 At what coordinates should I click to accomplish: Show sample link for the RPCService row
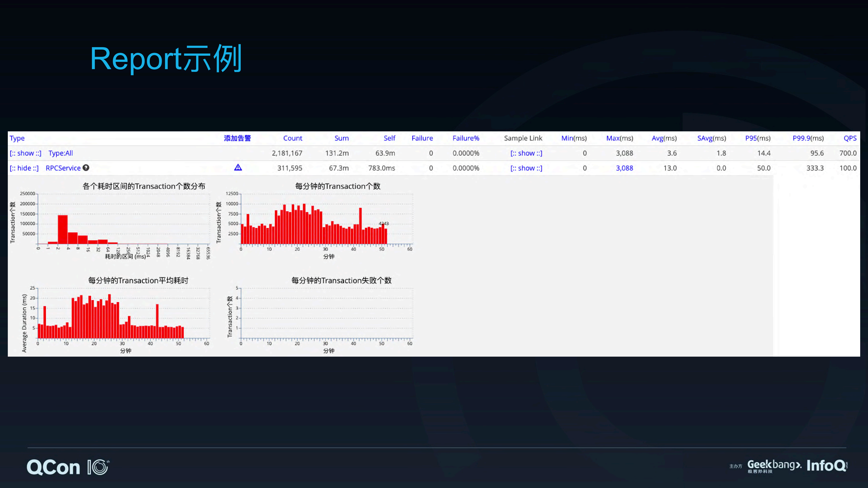coord(526,168)
